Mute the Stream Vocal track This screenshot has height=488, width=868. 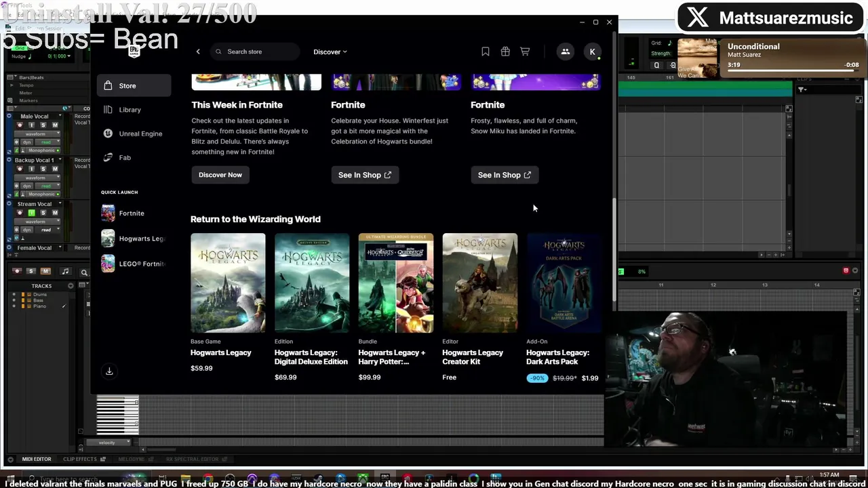pyautogui.click(x=55, y=213)
